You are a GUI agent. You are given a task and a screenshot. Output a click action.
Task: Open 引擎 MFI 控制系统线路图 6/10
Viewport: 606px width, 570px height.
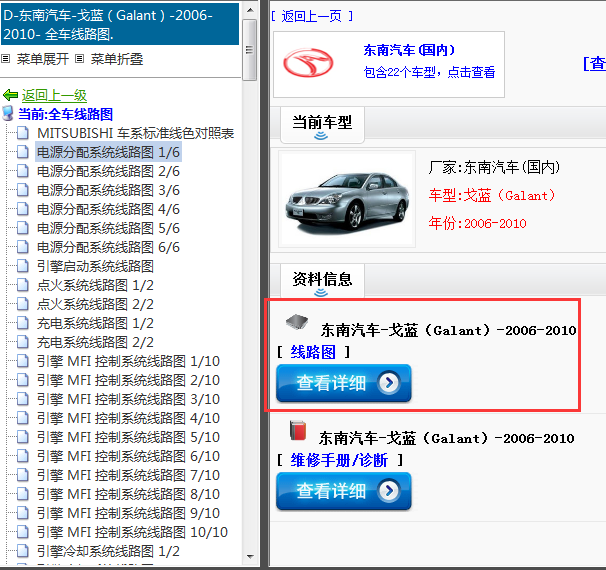[x=128, y=456]
